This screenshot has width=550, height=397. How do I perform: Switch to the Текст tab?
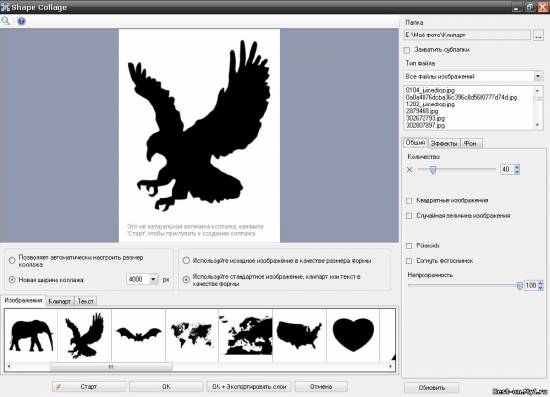pos(85,301)
